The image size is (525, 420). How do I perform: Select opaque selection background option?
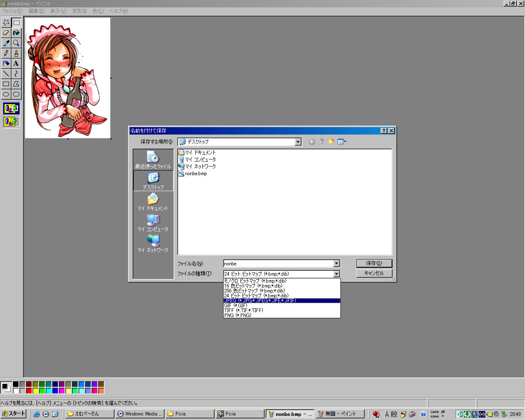pos(11,109)
